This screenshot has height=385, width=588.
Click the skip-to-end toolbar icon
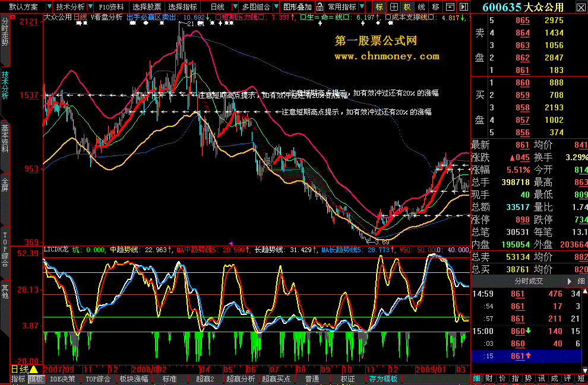pyautogui.click(x=464, y=7)
